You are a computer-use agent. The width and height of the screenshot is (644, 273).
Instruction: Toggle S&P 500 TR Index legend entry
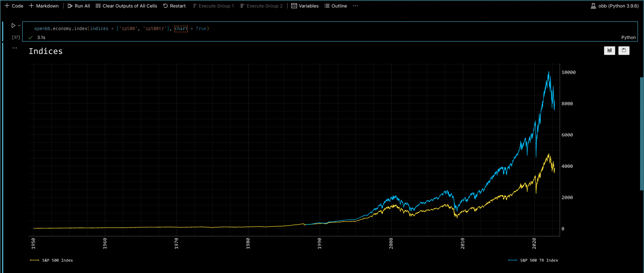(x=533, y=260)
